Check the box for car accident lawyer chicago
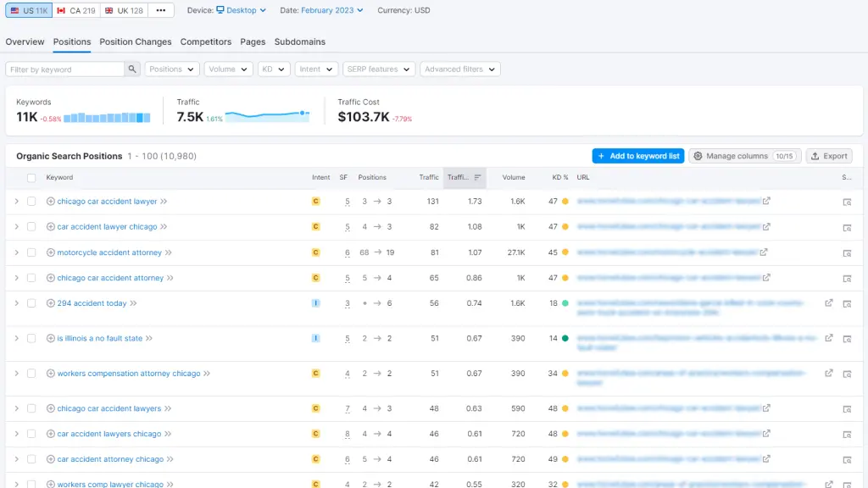Screen dimensions: 868x488 (x=31, y=227)
